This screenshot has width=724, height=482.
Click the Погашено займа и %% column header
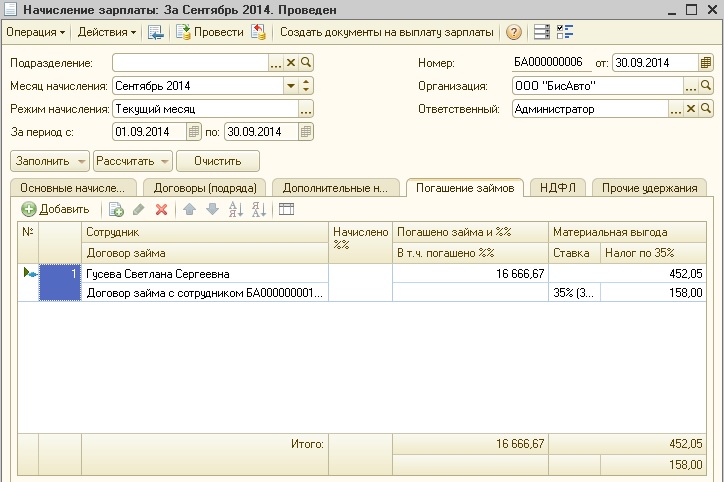click(x=470, y=232)
